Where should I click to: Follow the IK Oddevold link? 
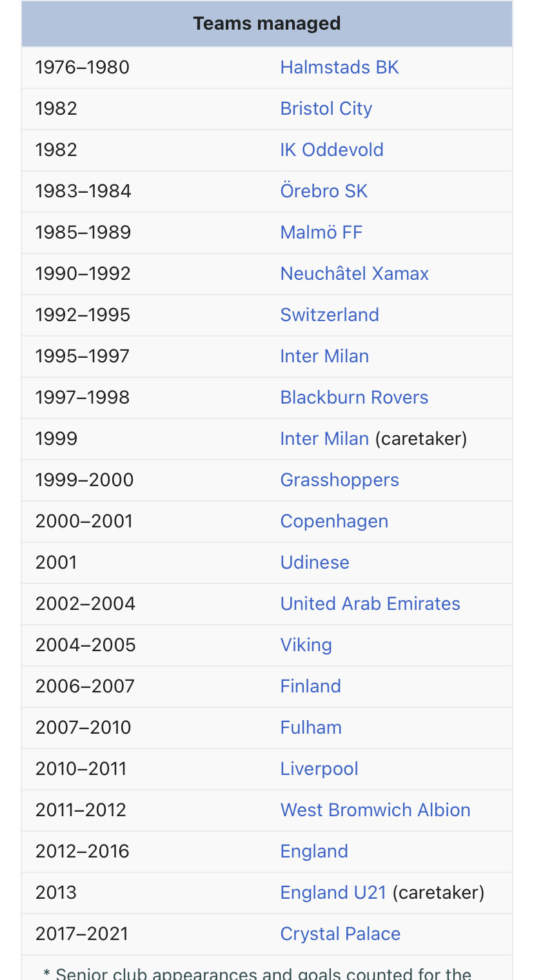(x=331, y=150)
